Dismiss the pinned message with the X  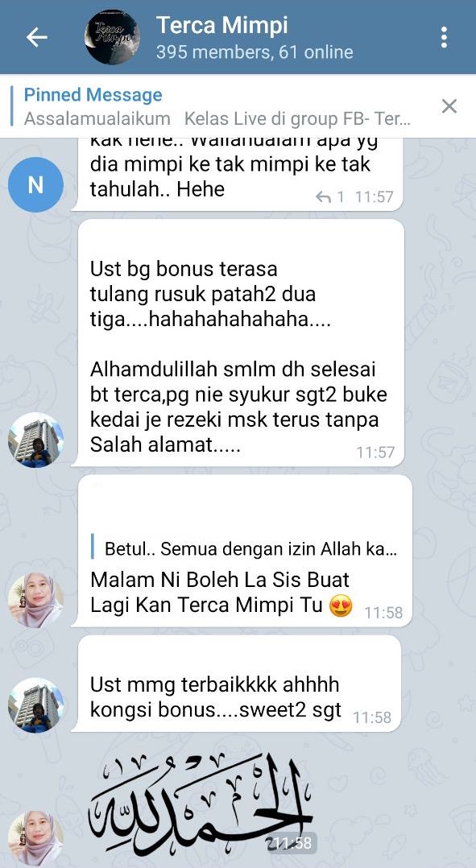tap(449, 105)
